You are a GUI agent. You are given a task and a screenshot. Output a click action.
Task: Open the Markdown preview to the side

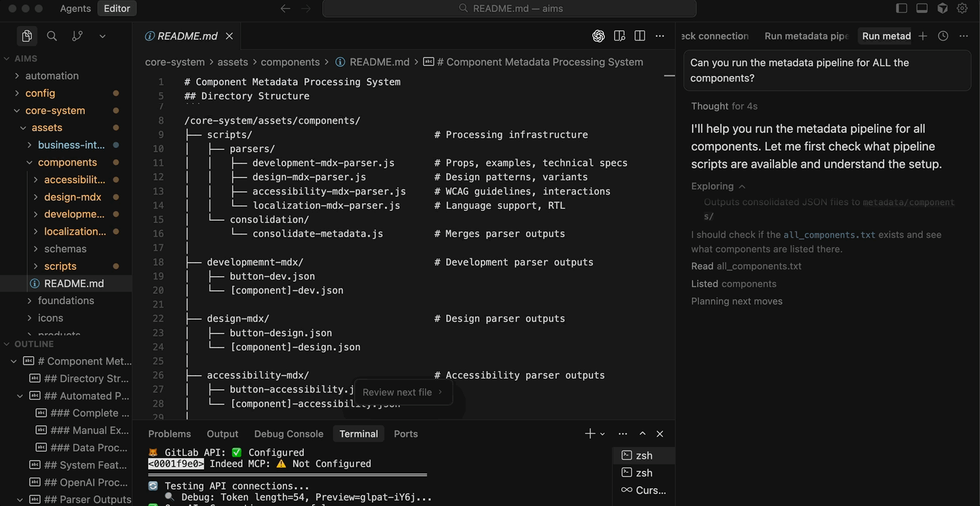coord(619,36)
